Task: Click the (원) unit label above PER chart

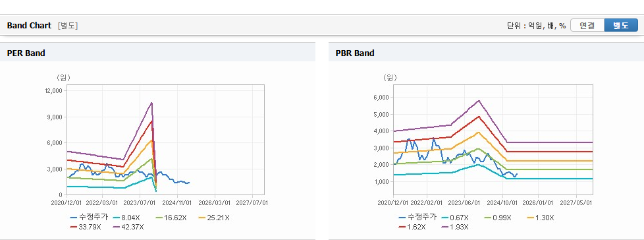Action: click(63, 77)
